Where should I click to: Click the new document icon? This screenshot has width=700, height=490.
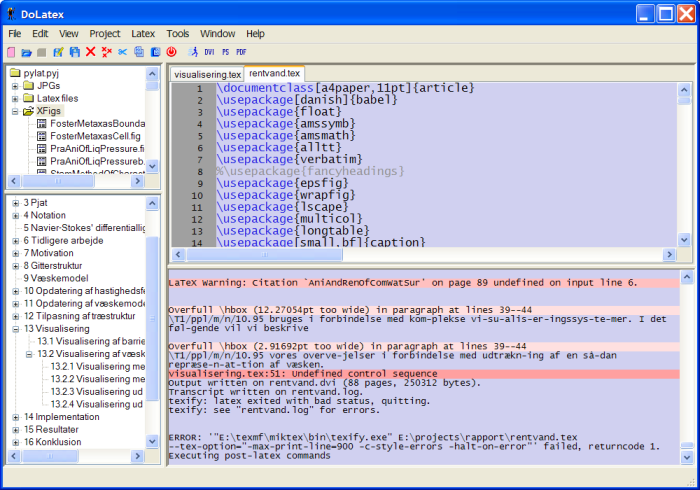click(11, 51)
